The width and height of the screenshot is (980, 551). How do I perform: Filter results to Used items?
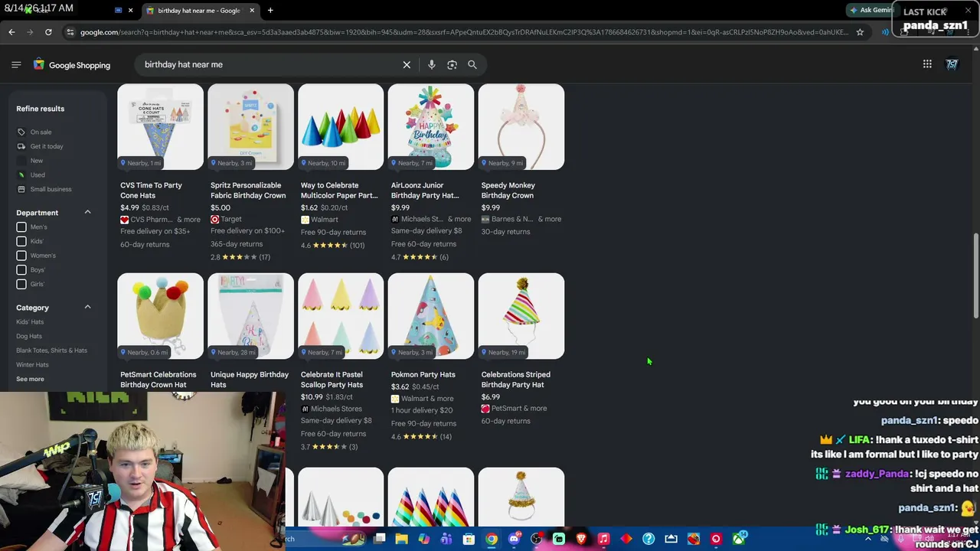(x=38, y=175)
